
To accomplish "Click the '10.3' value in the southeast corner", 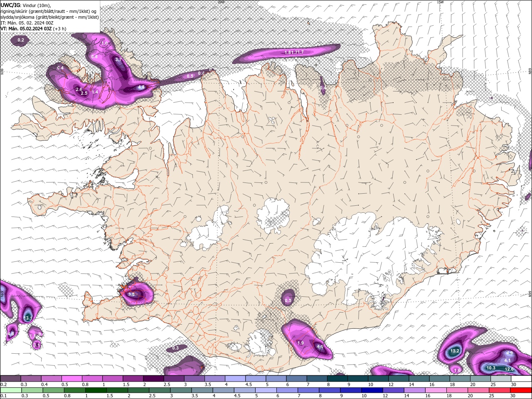I will (491, 368).
